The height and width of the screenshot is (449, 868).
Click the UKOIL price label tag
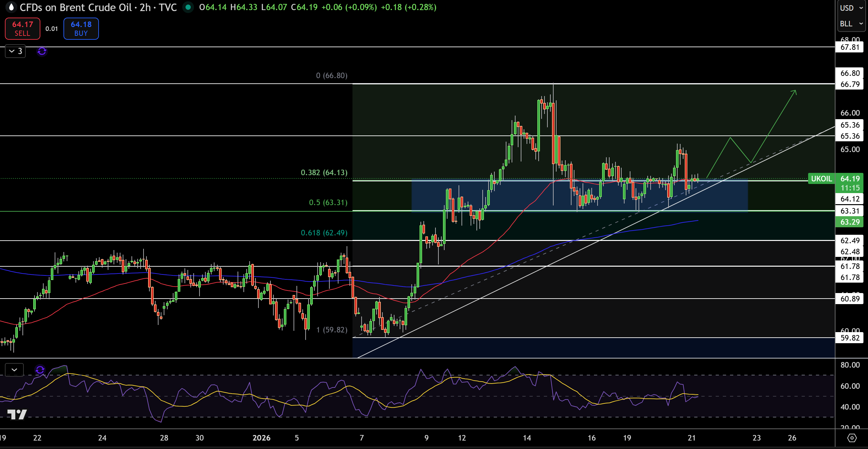pyautogui.click(x=821, y=179)
